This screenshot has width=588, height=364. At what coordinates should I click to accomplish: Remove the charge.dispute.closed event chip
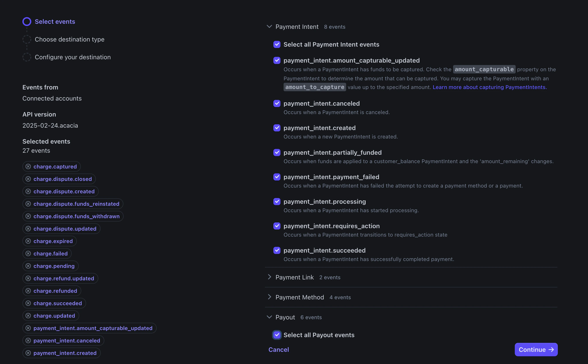coord(28,179)
